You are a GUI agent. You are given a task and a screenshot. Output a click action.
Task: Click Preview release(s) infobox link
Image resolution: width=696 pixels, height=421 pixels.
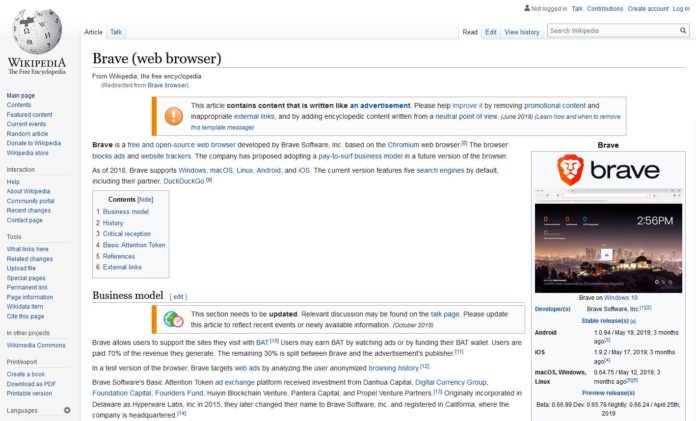click(608, 393)
